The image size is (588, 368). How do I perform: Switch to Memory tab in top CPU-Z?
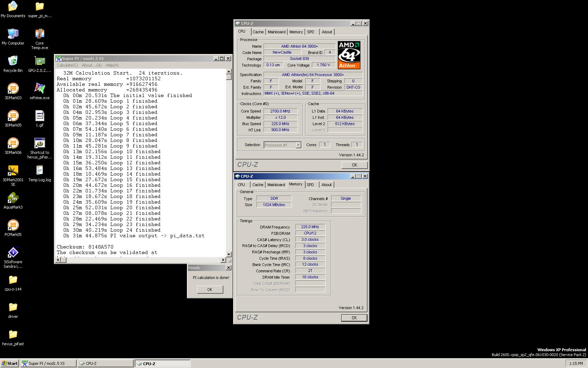point(296,32)
